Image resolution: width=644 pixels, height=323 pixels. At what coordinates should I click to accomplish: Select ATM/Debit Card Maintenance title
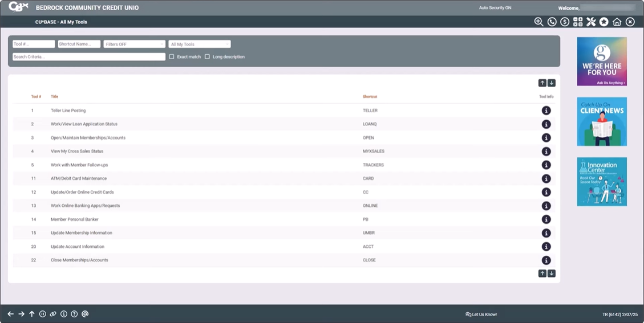(x=79, y=178)
